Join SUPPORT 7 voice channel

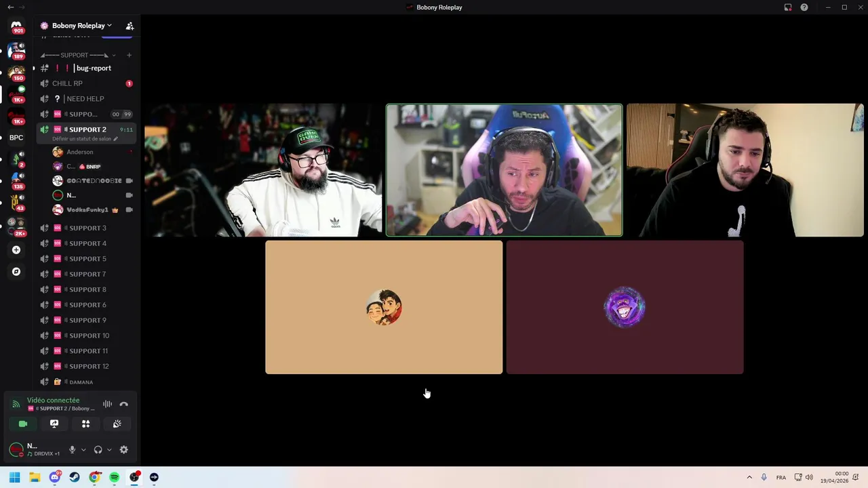point(86,274)
